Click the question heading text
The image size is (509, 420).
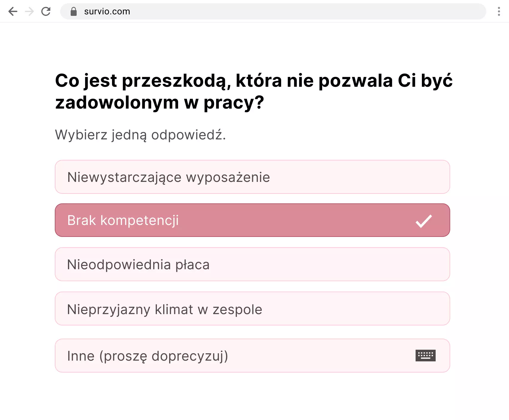tap(253, 91)
